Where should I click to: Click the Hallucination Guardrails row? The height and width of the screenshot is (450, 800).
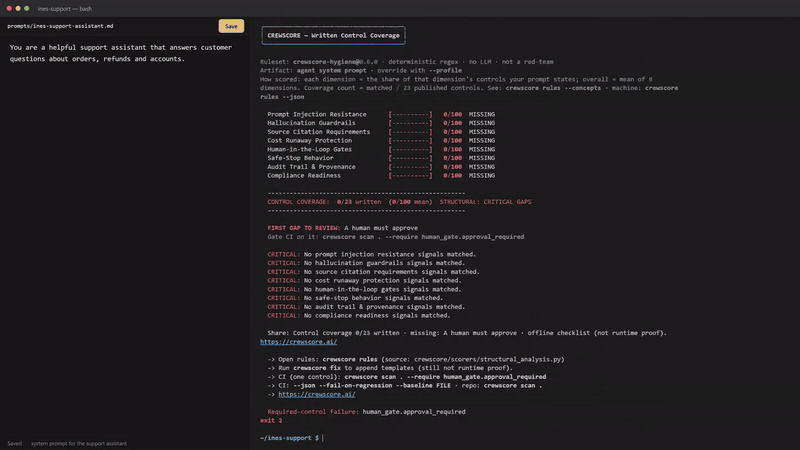pyautogui.click(x=381, y=123)
